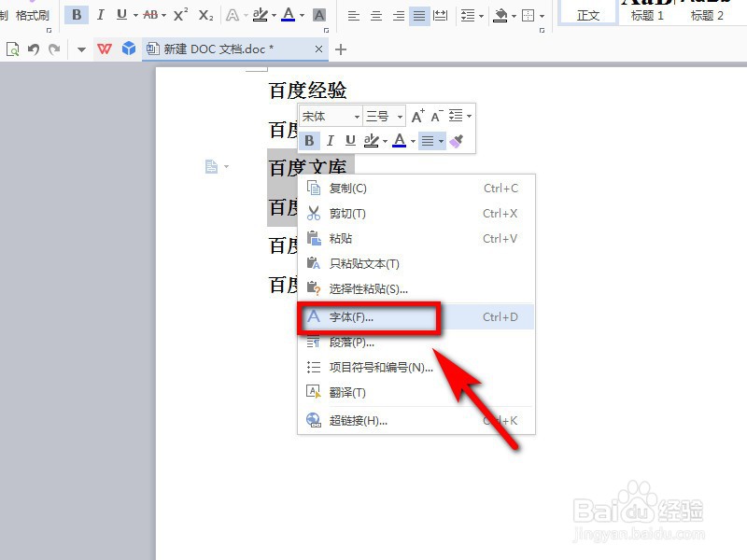The image size is (747, 560).
Task: Toggle Italic in the ribbon toolbar
Action: pos(100,15)
